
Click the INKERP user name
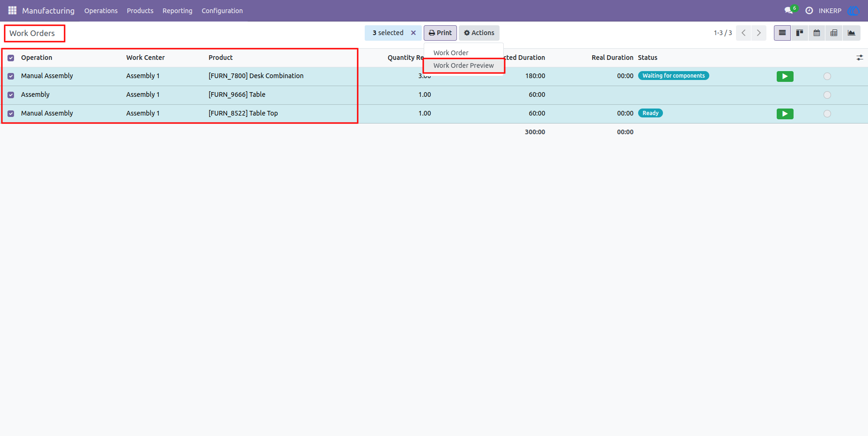[830, 11]
